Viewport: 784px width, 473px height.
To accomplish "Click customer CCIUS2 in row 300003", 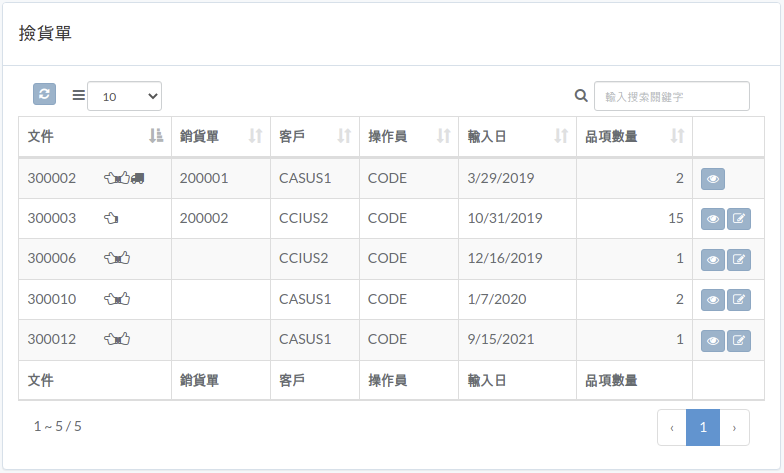I will point(304,218).
